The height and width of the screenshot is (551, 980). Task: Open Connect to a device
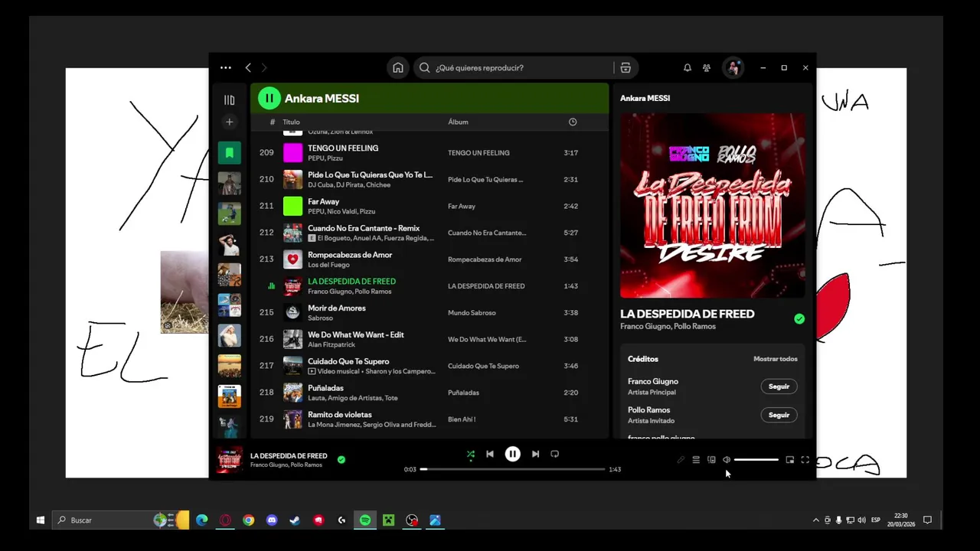click(711, 460)
